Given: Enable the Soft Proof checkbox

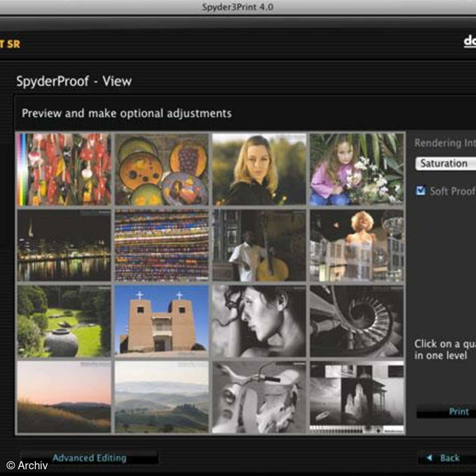Looking at the screenshot, I should [x=420, y=191].
